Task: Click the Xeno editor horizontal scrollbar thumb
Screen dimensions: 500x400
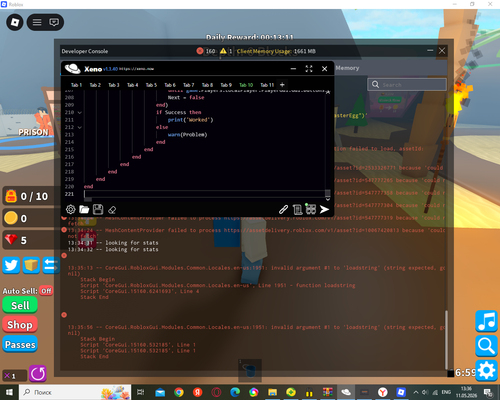Action: click(x=88, y=199)
